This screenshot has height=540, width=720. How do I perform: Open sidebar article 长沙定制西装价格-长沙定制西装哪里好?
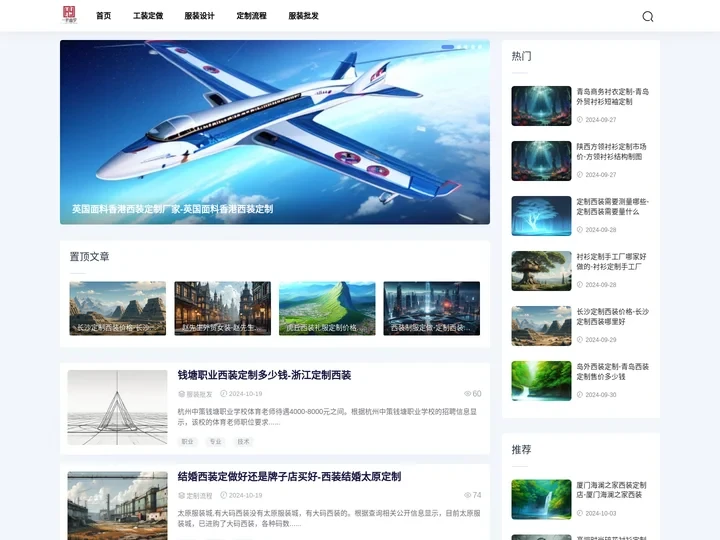(x=613, y=316)
